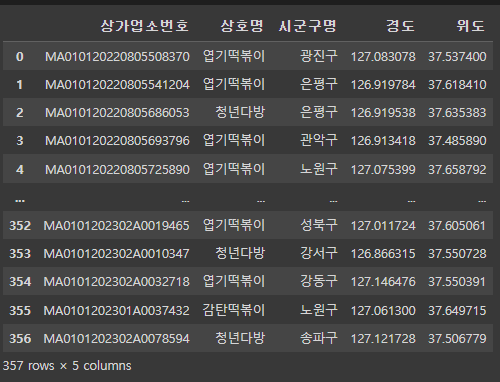The width and height of the screenshot is (500, 382).
Task: Click row index 355
Action: [x=20, y=311]
